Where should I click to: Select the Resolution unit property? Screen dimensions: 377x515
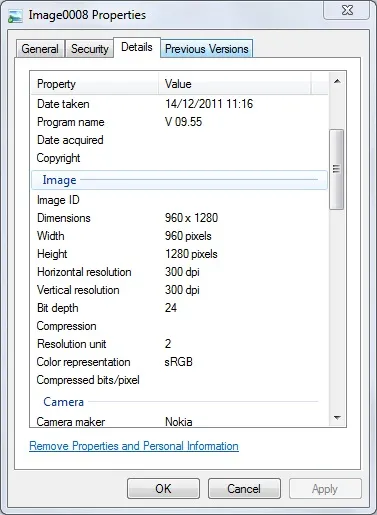72,344
